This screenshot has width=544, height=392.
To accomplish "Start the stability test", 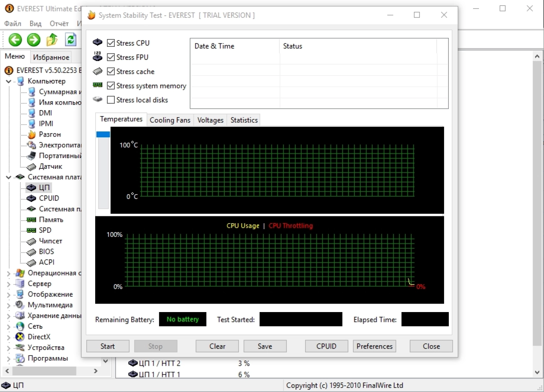I will (108, 346).
